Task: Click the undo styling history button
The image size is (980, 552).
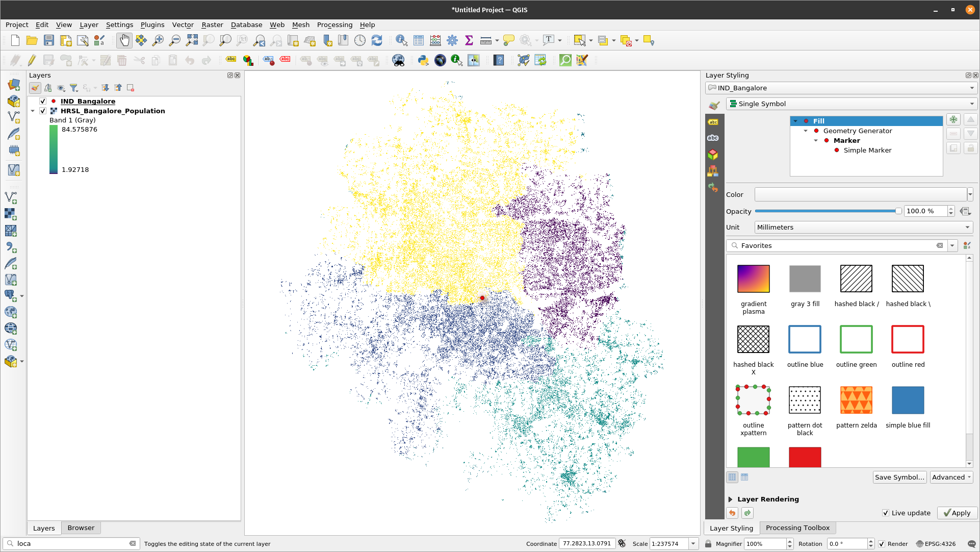Action: click(732, 513)
